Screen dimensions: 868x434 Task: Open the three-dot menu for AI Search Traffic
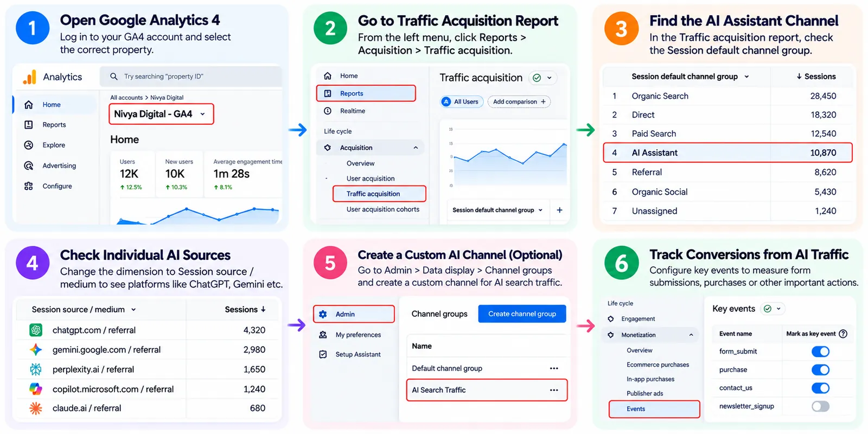[x=554, y=390]
